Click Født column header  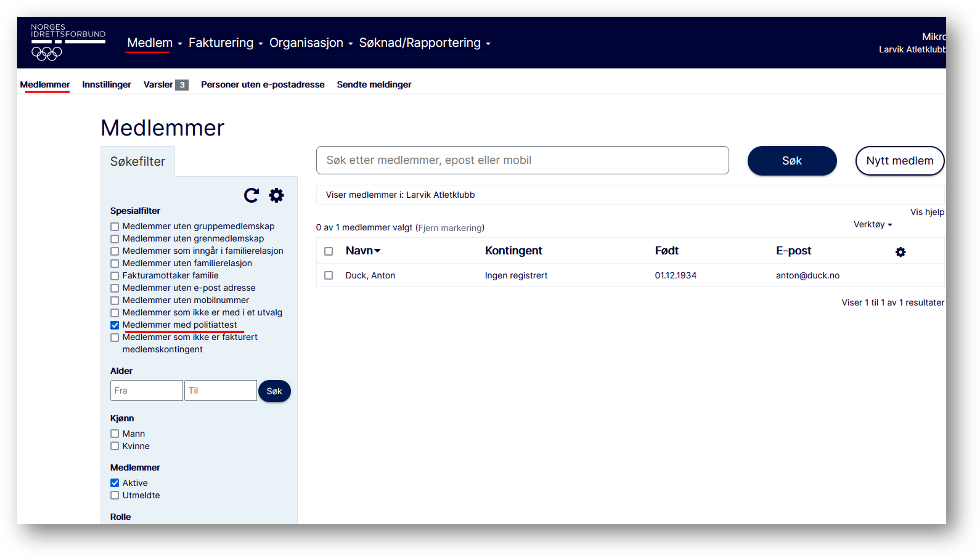pos(666,251)
